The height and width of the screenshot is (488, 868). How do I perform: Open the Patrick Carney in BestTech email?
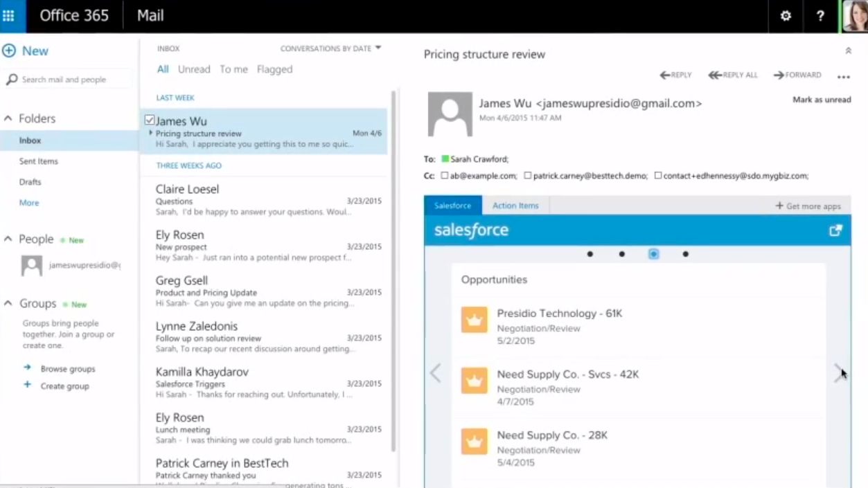point(263,471)
